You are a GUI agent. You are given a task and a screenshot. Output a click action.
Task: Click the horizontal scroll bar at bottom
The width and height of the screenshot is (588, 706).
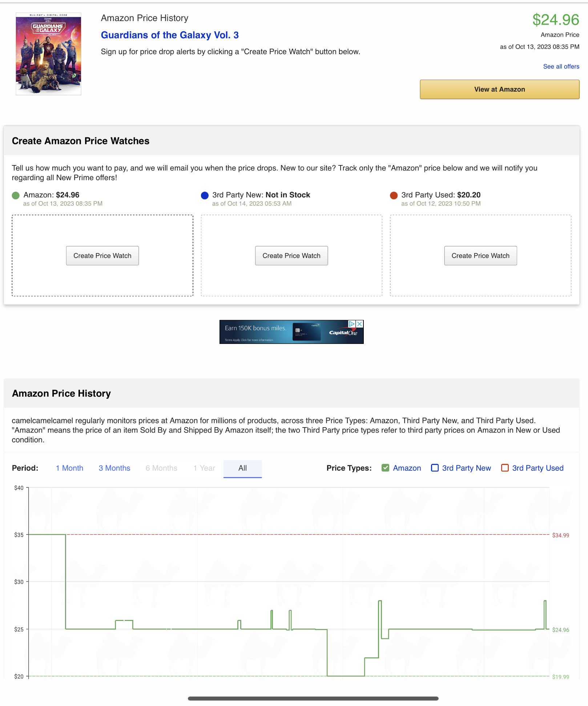[313, 698]
